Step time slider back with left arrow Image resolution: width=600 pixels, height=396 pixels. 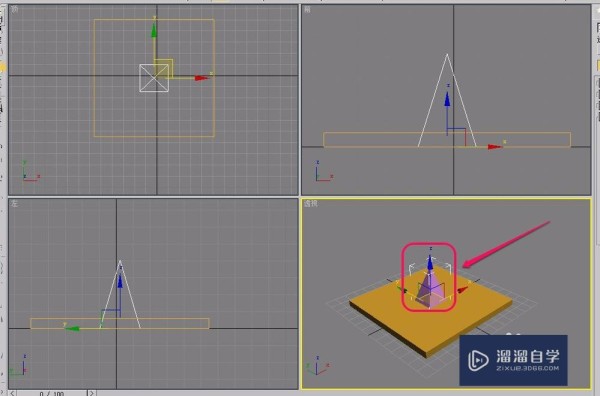[13, 393]
